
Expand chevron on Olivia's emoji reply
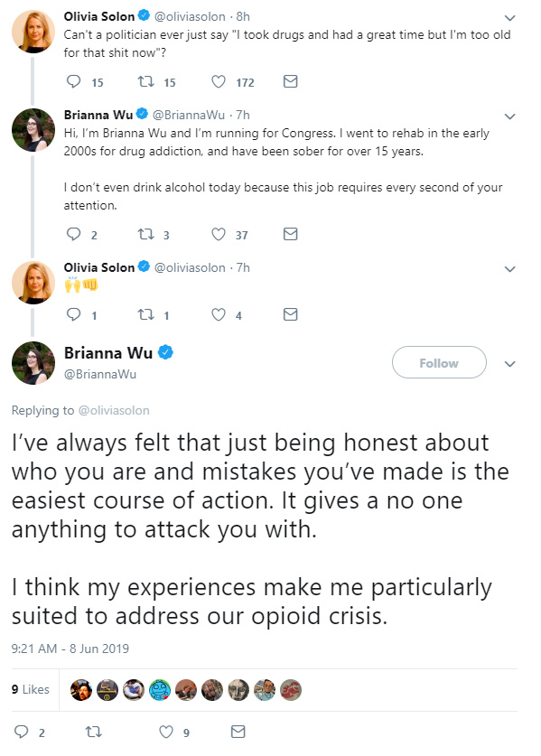(x=509, y=269)
